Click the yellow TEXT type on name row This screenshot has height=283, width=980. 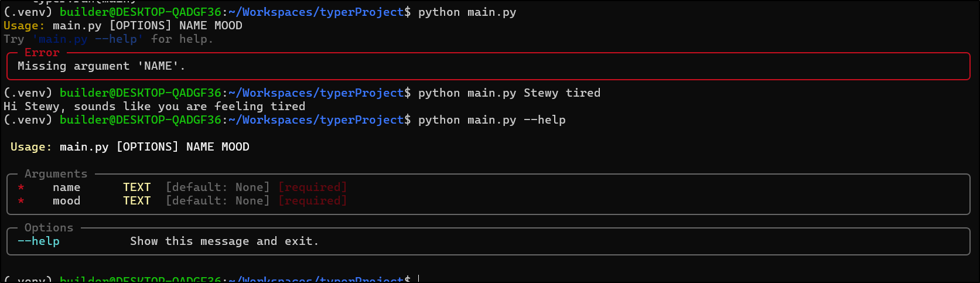(137, 187)
